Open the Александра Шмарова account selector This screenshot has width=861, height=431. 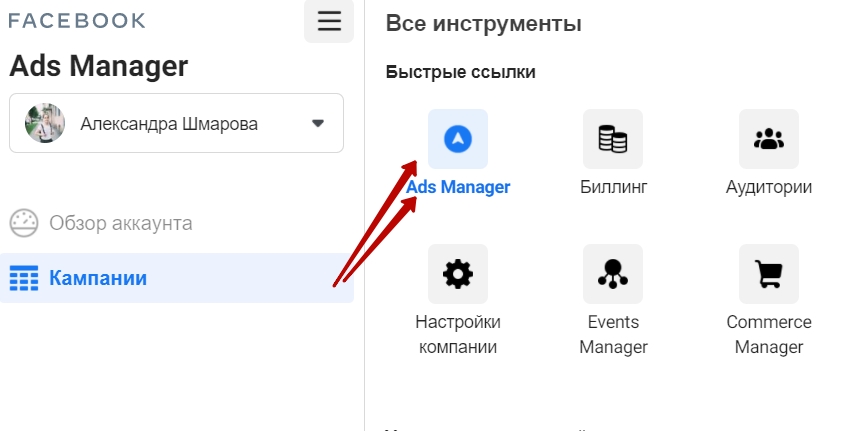point(176,123)
